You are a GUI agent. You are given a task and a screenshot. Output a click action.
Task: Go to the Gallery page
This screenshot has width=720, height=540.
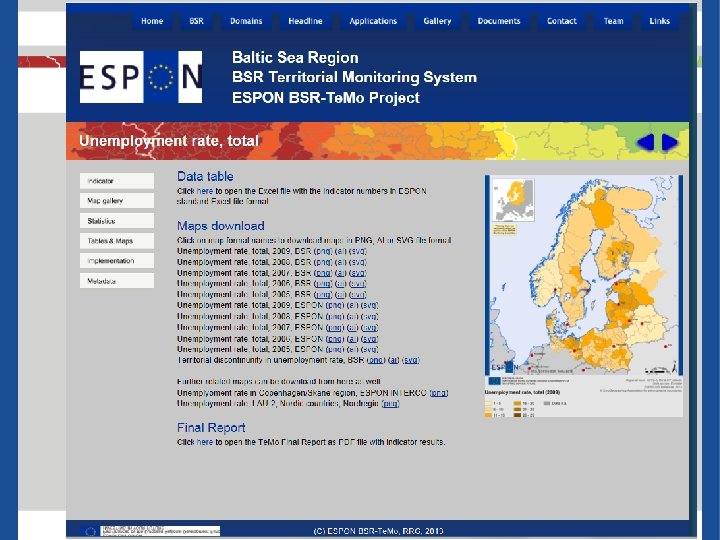[437, 21]
